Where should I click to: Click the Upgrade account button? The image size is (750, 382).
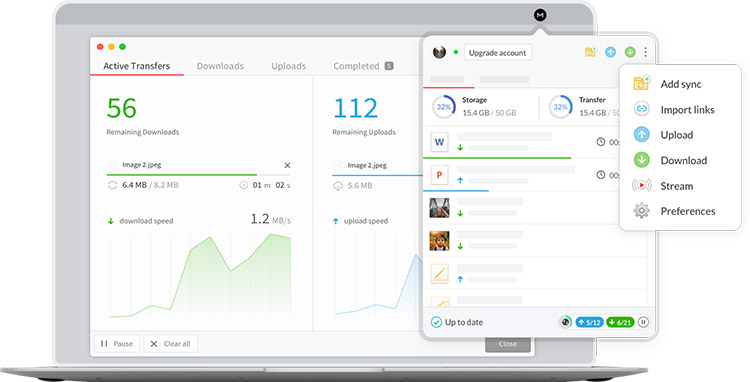497,53
